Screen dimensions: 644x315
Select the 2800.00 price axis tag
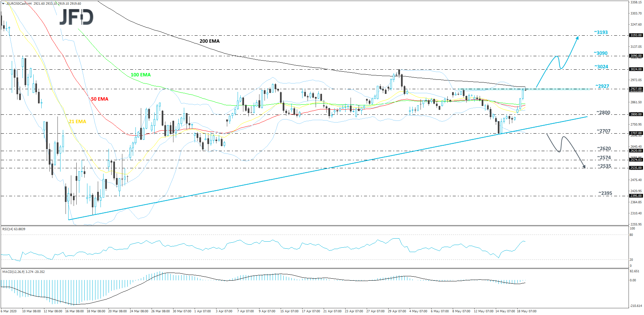tap(636, 114)
